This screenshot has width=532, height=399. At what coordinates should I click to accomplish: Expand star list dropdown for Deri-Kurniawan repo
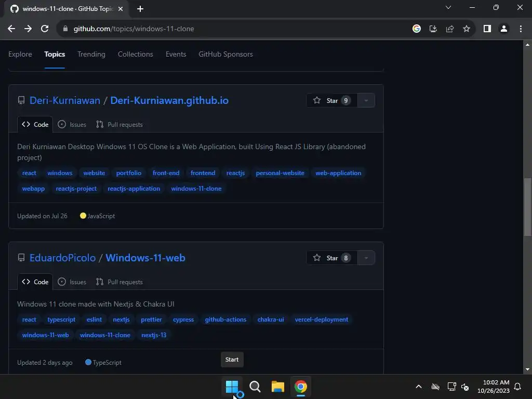click(366, 100)
